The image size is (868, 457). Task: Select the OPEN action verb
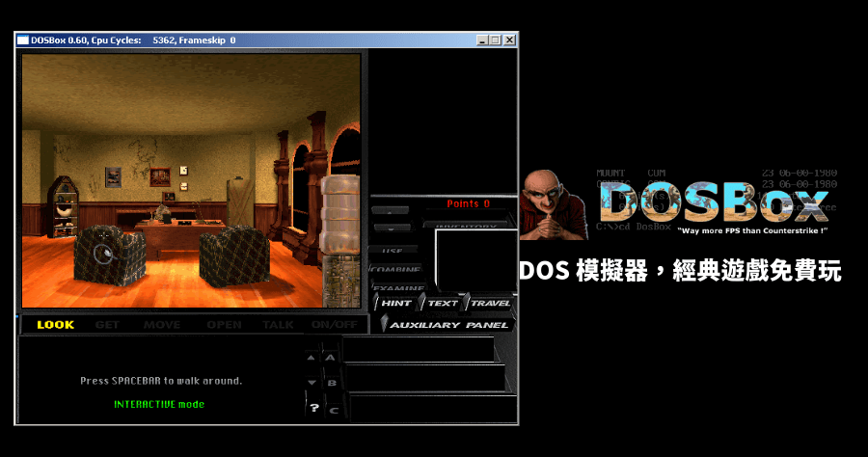click(224, 325)
